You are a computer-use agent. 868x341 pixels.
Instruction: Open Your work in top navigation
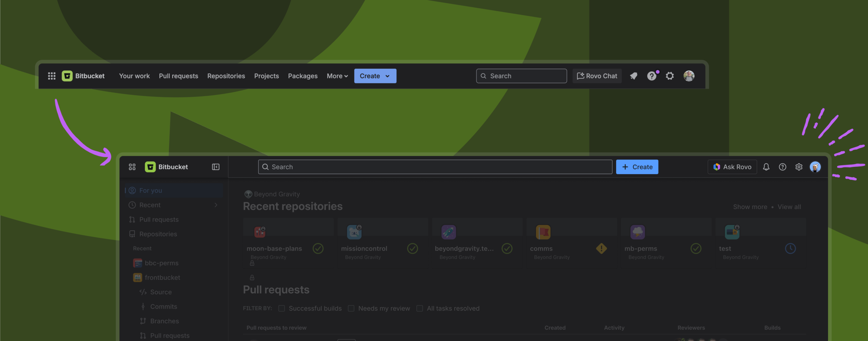click(x=134, y=76)
